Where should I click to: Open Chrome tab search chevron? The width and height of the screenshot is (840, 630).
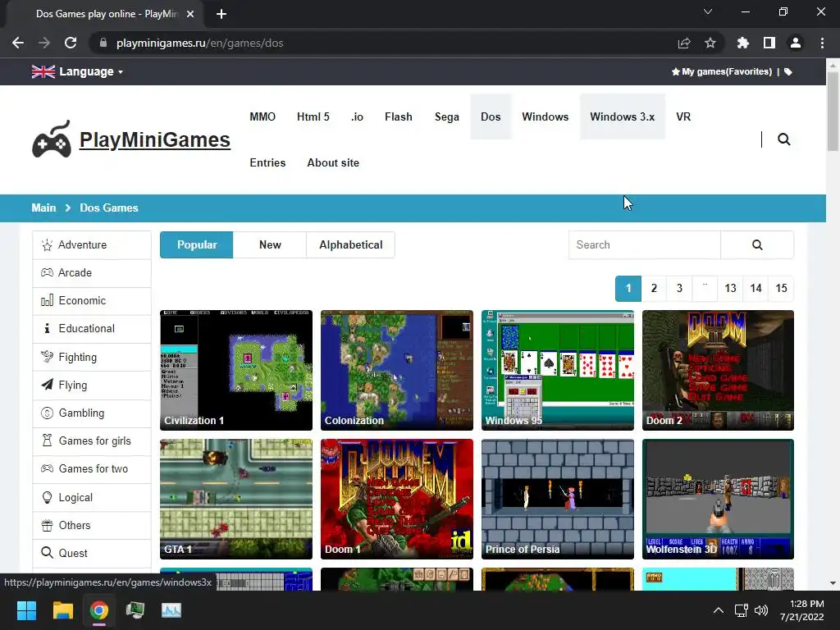(708, 11)
